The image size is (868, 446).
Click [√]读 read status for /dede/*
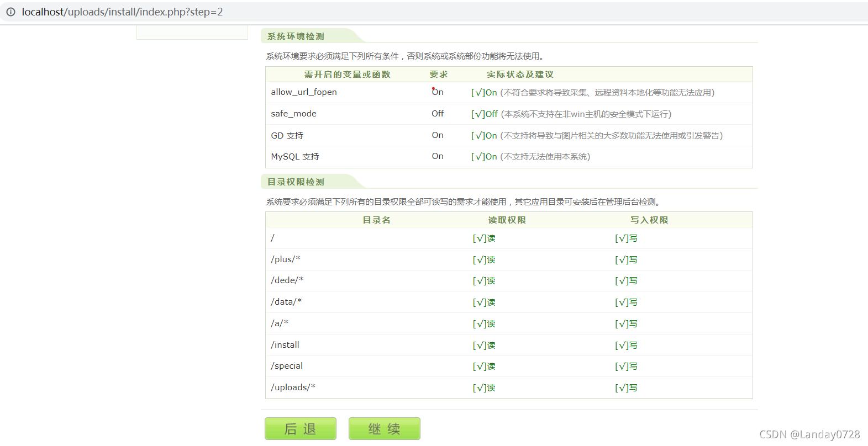[x=484, y=281]
